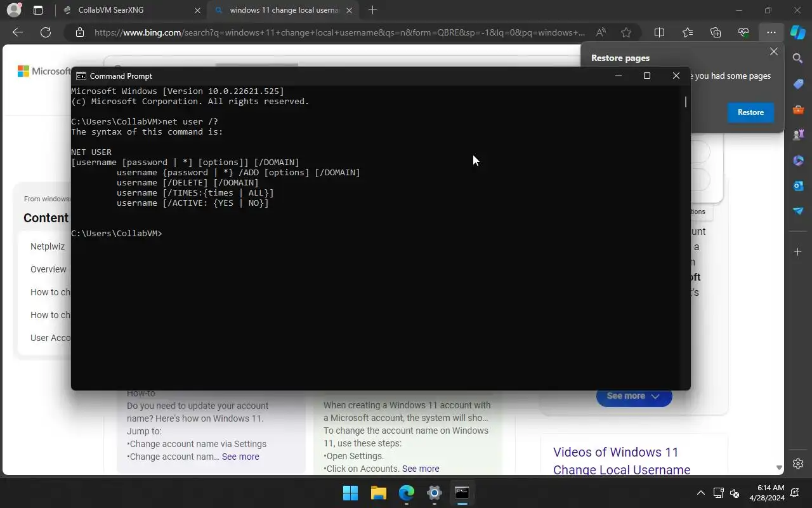Open Videos of Windows 11 Change Local Username
Viewport: 812px width, 508px height.
click(x=622, y=461)
